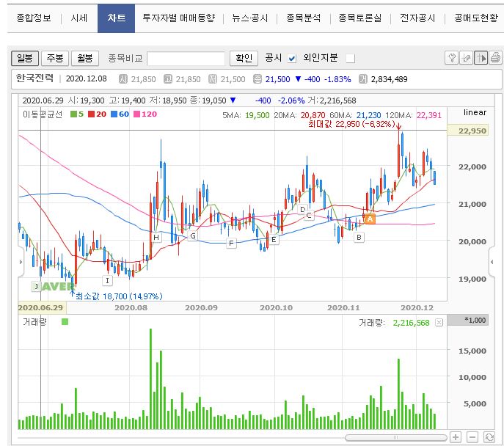Screen dimensions: 504x446
Task: Open disclosure marker D on chart
Action: (x=302, y=210)
